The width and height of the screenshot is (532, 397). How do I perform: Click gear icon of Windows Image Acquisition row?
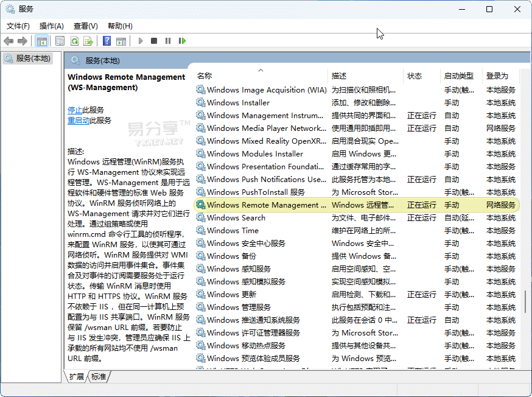click(201, 90)
